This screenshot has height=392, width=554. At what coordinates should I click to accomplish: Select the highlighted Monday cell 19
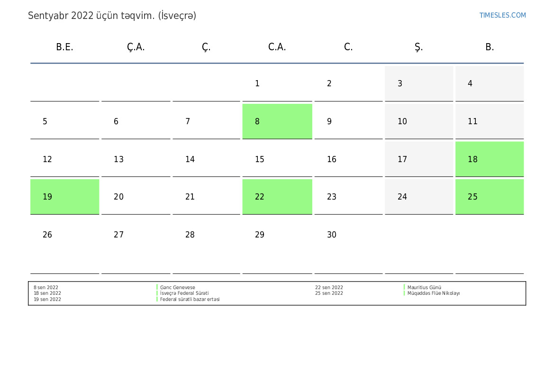pyautogui.click(x=64, y=197)
